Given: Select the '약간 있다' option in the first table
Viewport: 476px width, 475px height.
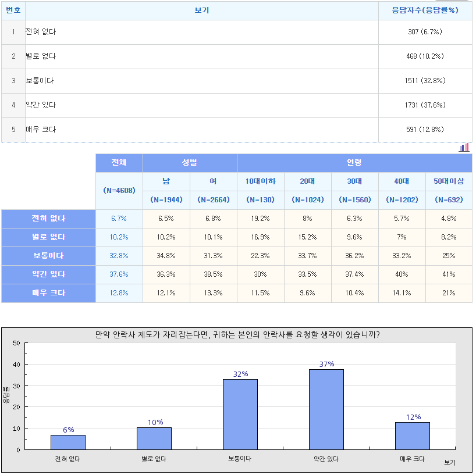Looking at the screenshot, I should [41, 105].
